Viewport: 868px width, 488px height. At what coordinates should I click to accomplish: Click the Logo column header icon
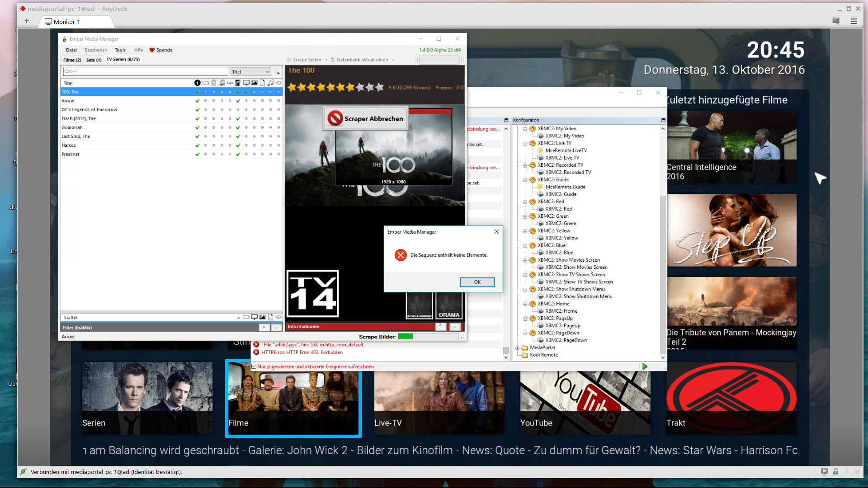coord(230,83)
